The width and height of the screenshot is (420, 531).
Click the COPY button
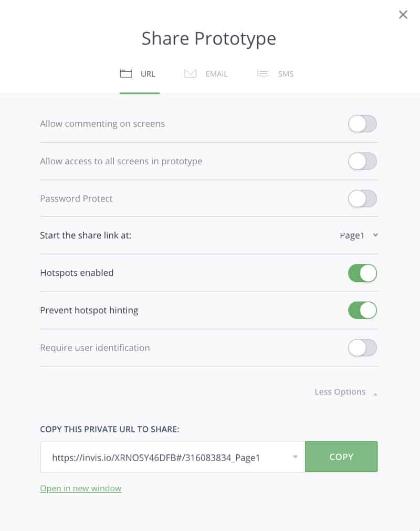coord(341,456)
